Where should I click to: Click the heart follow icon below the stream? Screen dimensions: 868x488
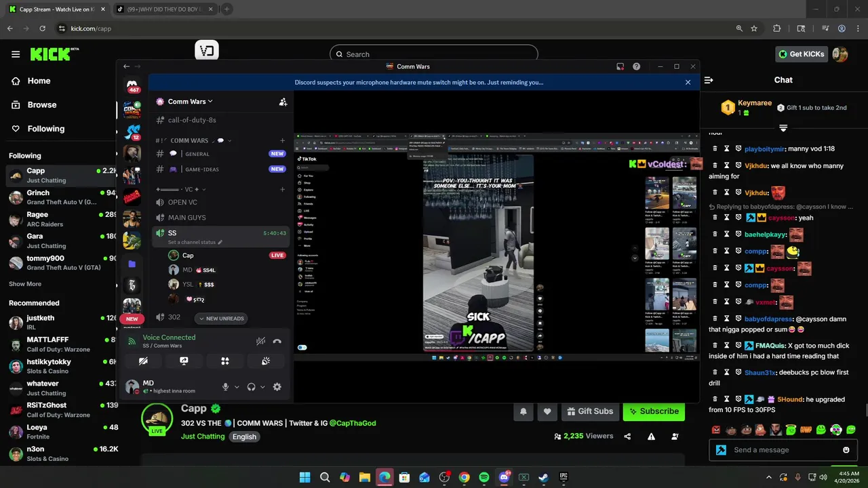tap(547, 411)
